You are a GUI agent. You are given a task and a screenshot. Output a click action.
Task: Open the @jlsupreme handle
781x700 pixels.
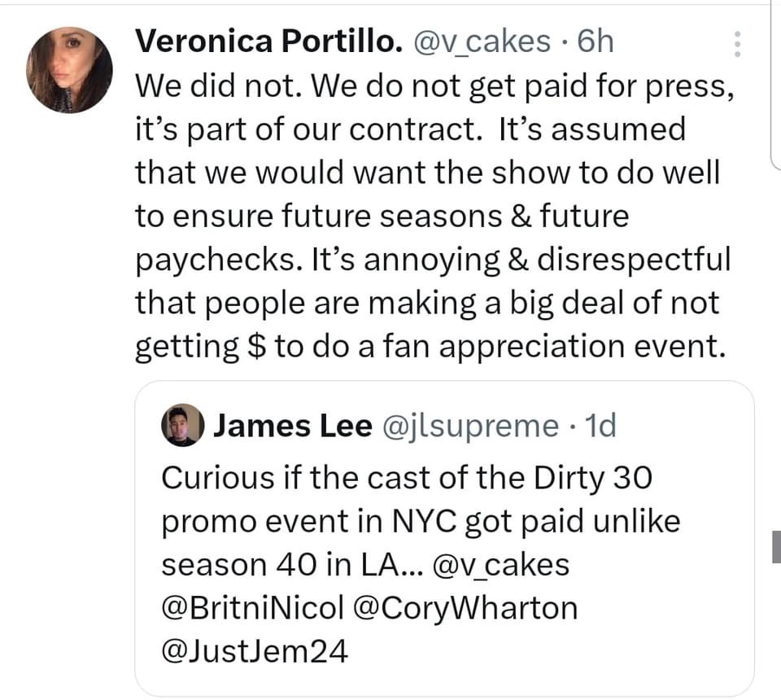click(470, 427)
